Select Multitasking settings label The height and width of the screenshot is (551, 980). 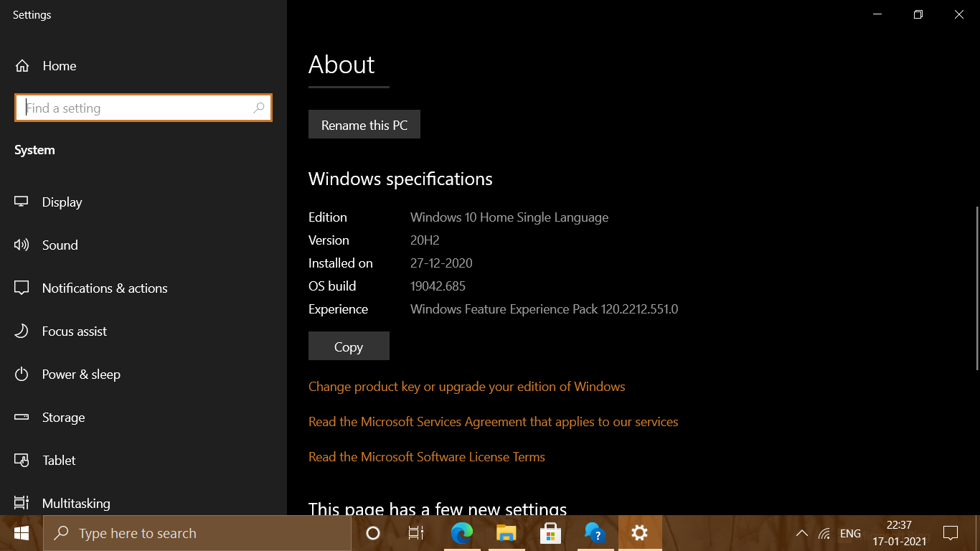click(76, 504)
